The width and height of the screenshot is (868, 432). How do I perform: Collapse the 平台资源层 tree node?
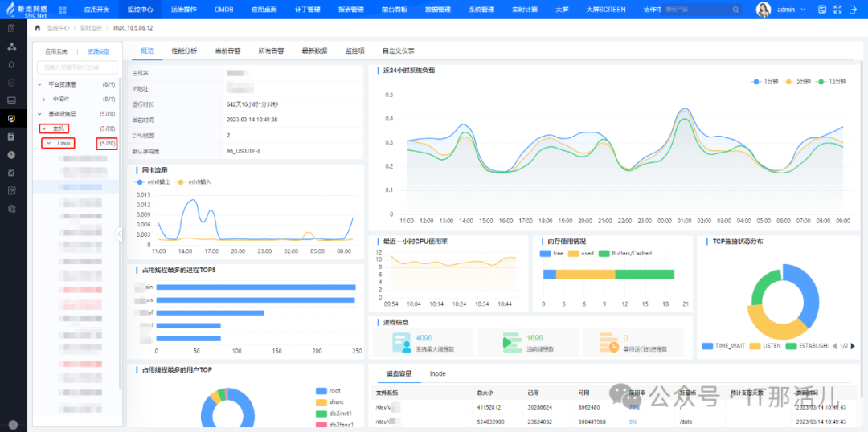pos(39,84)
